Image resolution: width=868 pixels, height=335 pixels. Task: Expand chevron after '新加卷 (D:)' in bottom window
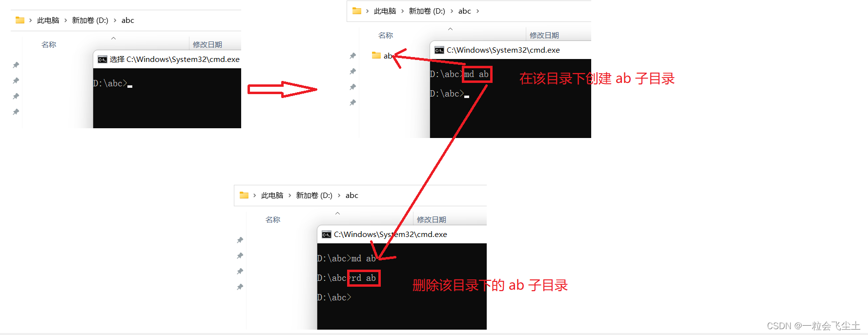(x=339, y=196)
